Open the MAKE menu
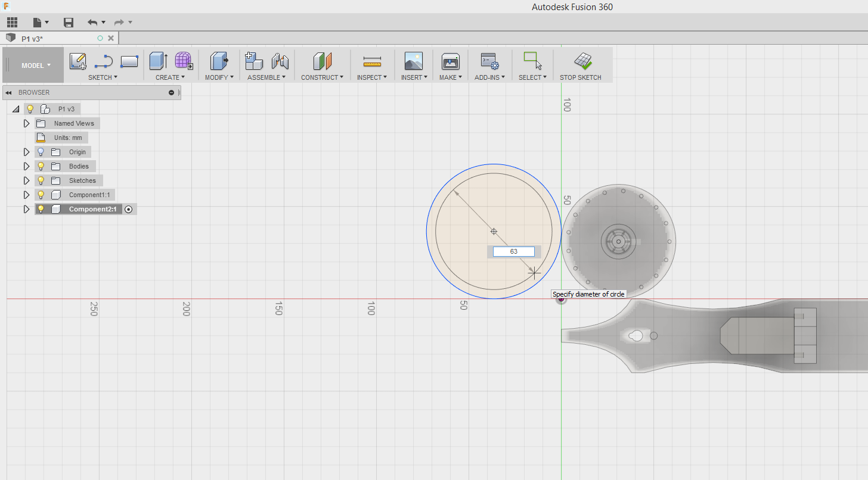 (451, 77)
